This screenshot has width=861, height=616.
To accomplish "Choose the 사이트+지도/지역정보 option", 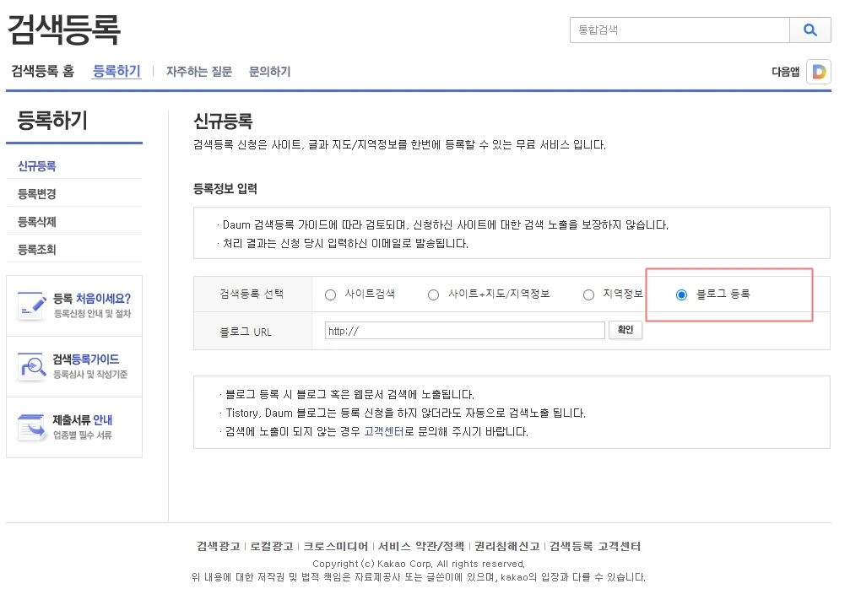I will (x=434, y=294).
